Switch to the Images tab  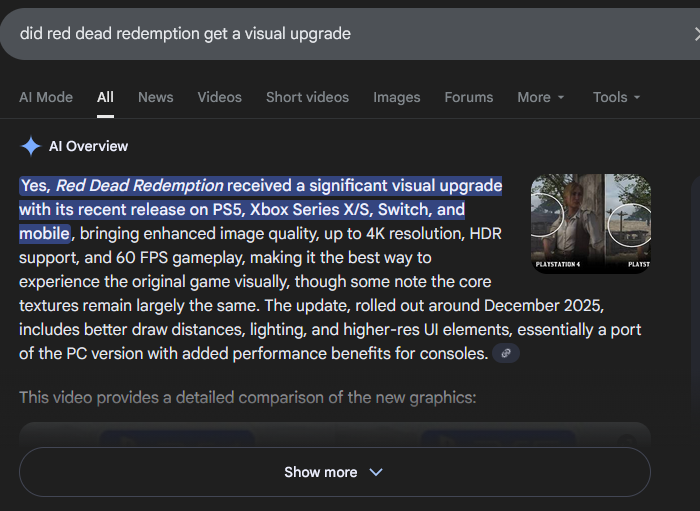click(396, 97)
